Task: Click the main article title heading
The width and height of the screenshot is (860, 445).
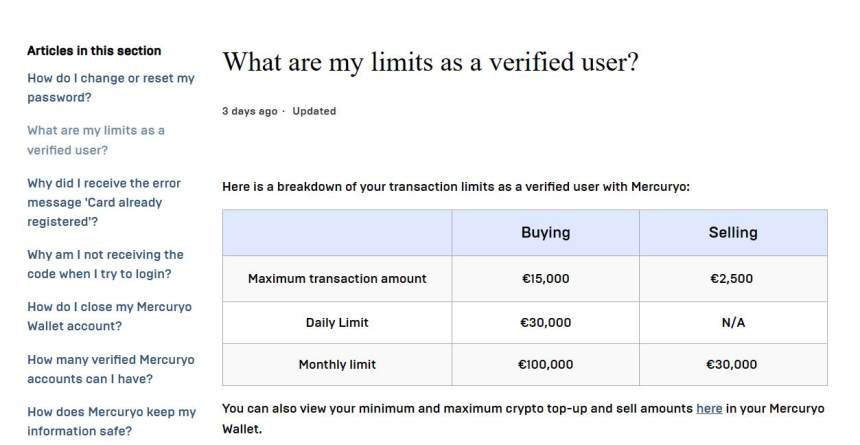Action: pyautogui.click(x=430, y=62)
